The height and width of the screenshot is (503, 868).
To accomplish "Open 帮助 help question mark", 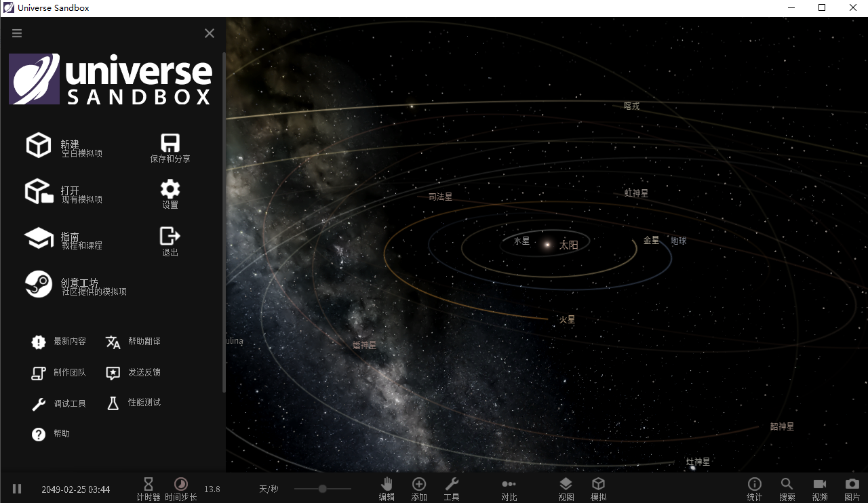I will pyautogui.click(x=51, y=434).
